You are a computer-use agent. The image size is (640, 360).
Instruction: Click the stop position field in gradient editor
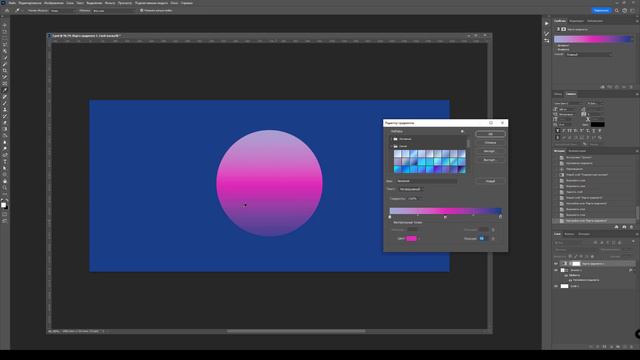tap(482, 238)
